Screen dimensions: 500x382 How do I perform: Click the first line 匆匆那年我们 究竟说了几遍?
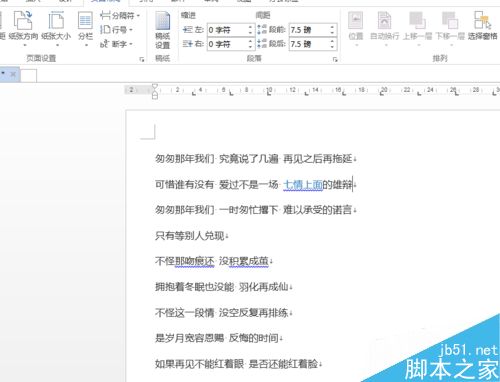(x=217, y=159)
